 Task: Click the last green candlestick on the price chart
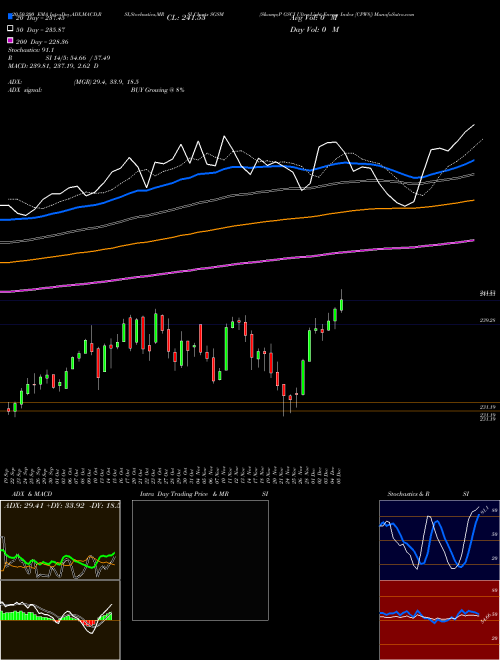click(341, 304)
